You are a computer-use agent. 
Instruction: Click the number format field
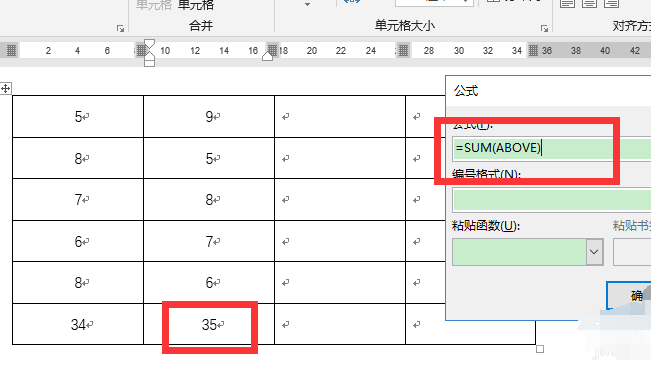tap(551, 200)
